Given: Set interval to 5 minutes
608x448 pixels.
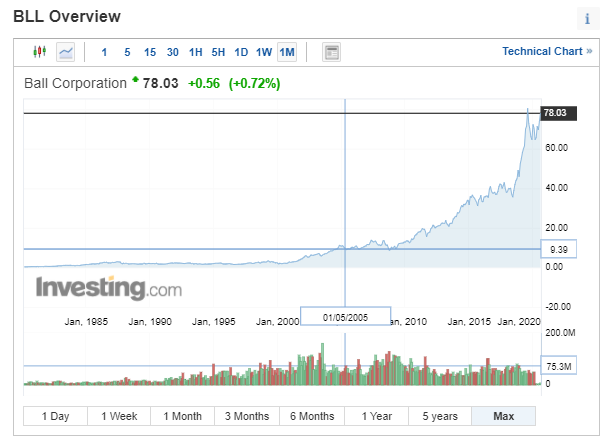Looking at the screenshot, I should tap(127, 52).
